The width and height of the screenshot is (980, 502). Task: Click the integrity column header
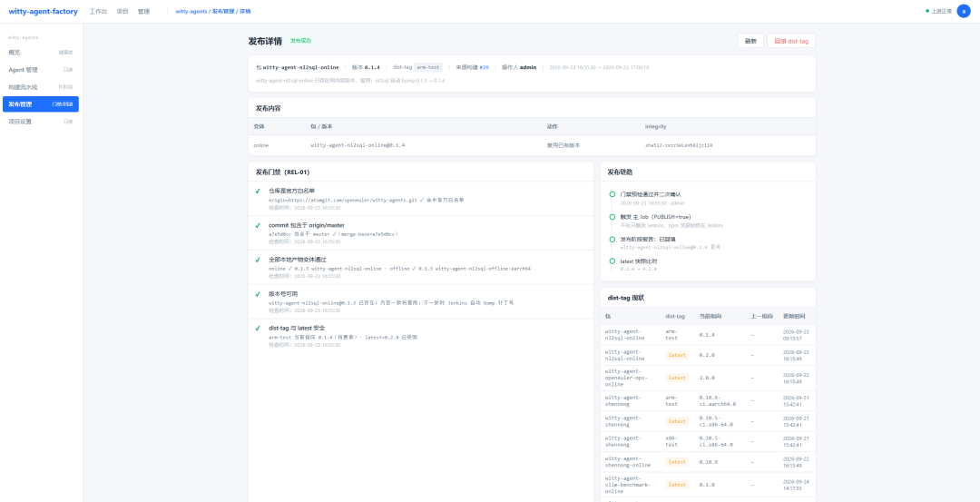(658, 126)
